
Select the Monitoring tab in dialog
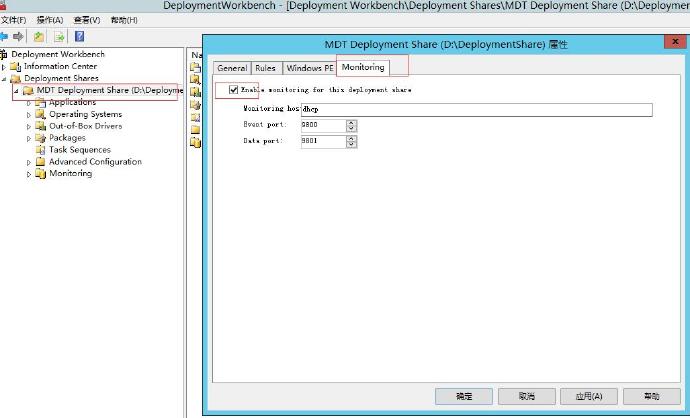click(x=363, y=67)
